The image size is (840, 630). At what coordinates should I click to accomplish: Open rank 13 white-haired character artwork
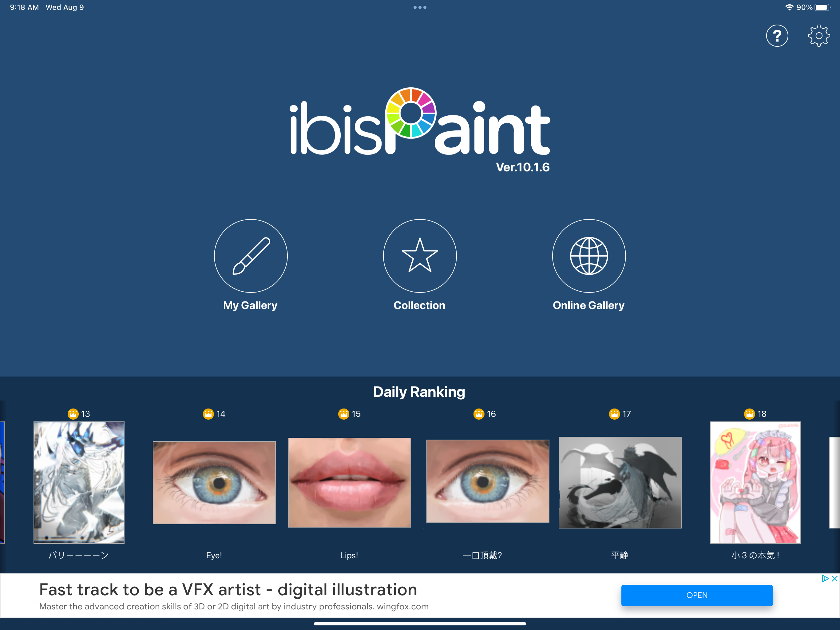(x=79, y=483)
